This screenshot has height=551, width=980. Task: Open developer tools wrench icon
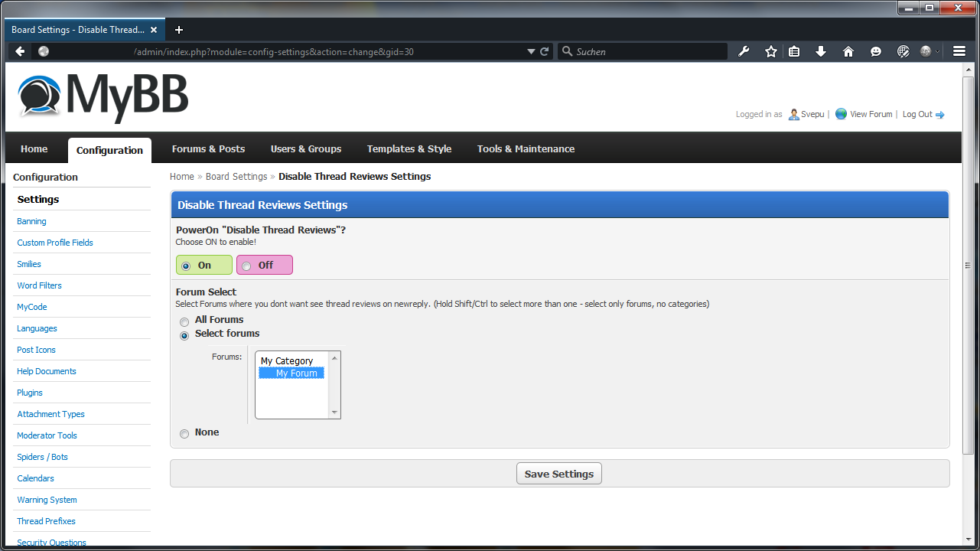744,51
